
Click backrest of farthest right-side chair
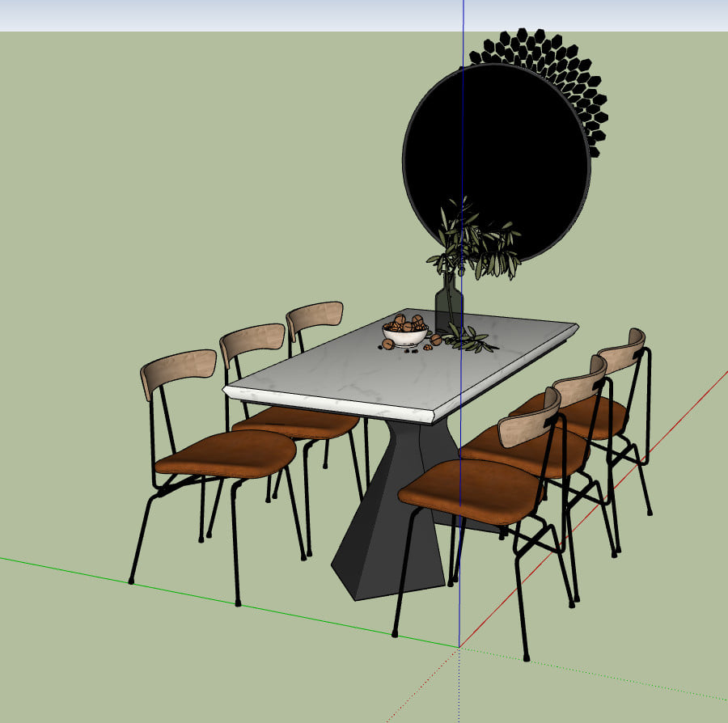(x=622, y=352)
